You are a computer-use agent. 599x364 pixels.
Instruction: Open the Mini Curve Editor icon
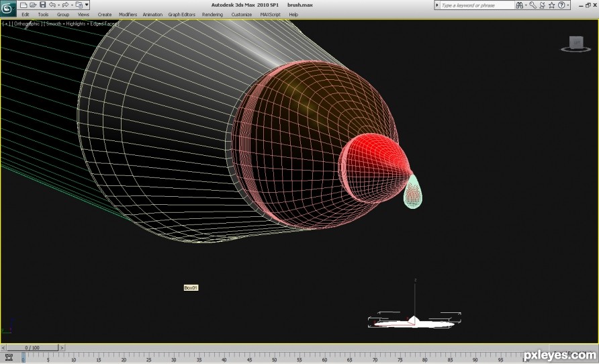tap(9, 357)
